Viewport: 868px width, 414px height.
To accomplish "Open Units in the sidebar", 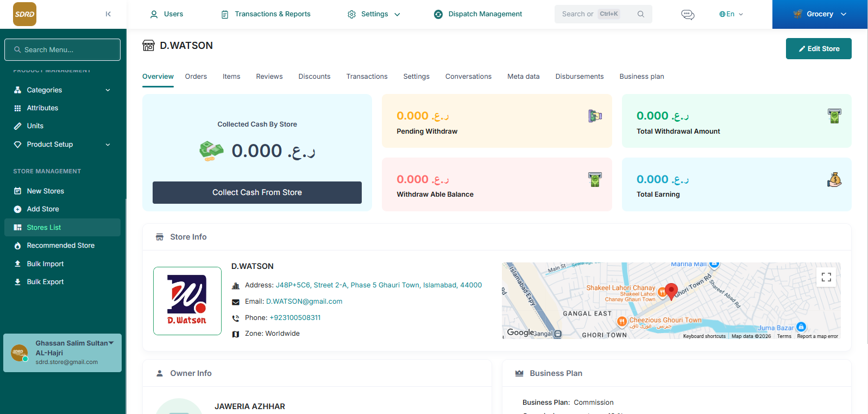I will tap(62, 126).
